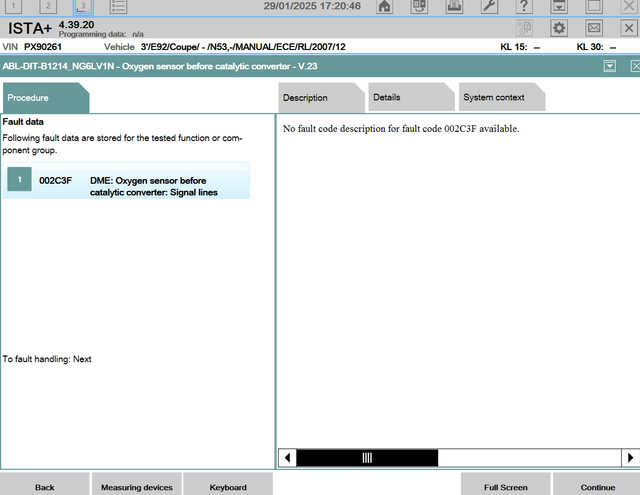Switch to Full Screen view
Viewport: 640px width, 495px height.
(506, 486)
